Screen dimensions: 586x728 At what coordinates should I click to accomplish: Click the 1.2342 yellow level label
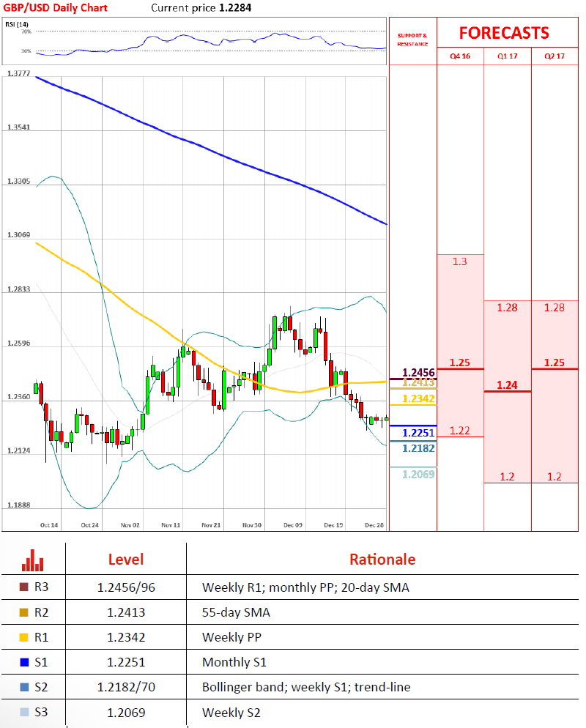coord(418,399)
